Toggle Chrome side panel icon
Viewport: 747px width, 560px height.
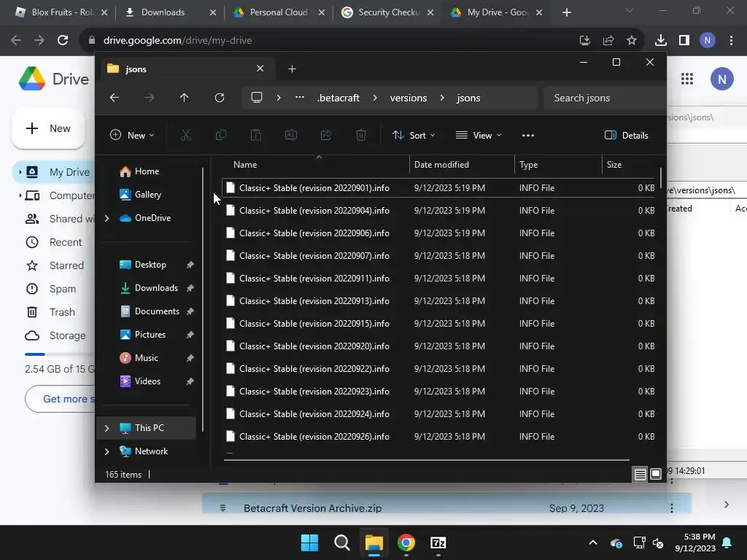pyautogui.click(x=684, y=41)
